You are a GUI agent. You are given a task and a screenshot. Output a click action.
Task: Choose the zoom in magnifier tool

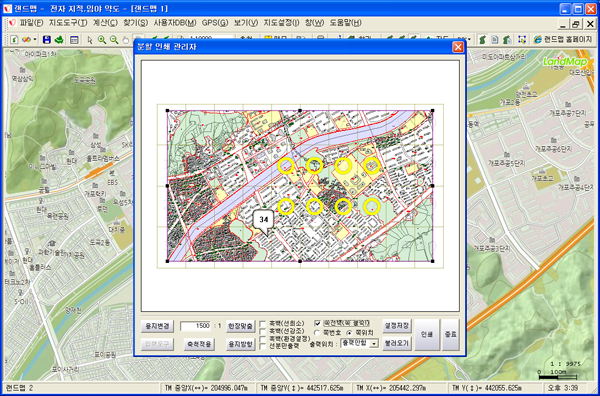[102, 39]
